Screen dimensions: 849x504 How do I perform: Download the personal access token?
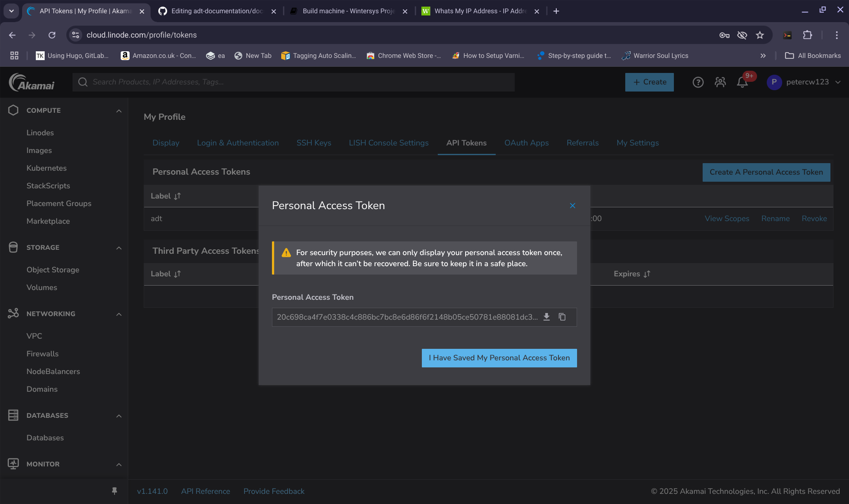click(547, 317)
